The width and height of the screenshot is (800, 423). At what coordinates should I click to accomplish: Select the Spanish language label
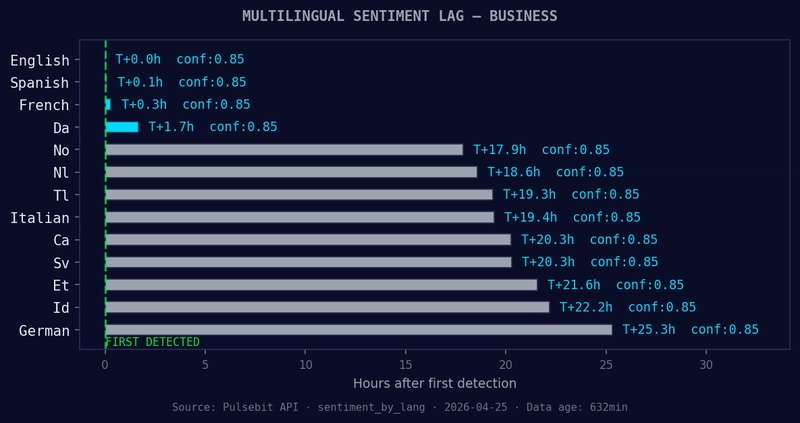coord(40,83)
